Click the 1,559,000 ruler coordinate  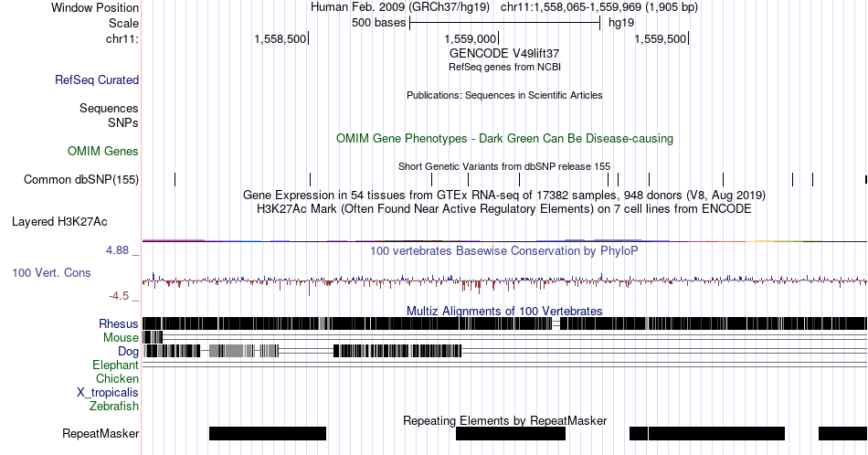470,38
